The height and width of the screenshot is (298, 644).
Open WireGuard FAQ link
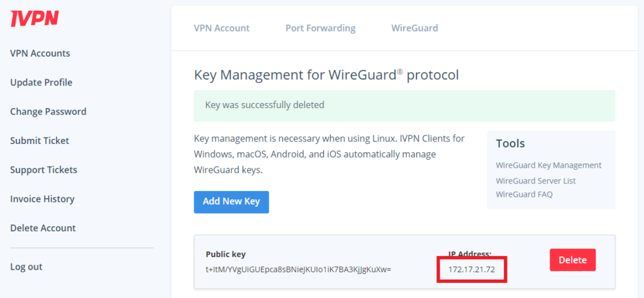(x=524, y=194)
